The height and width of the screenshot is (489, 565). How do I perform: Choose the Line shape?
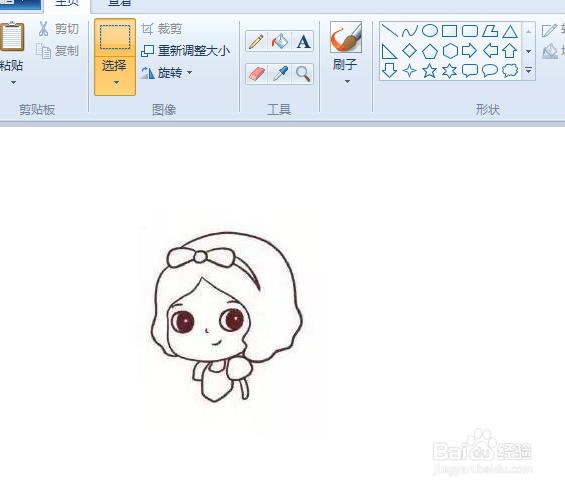point(390,31)
